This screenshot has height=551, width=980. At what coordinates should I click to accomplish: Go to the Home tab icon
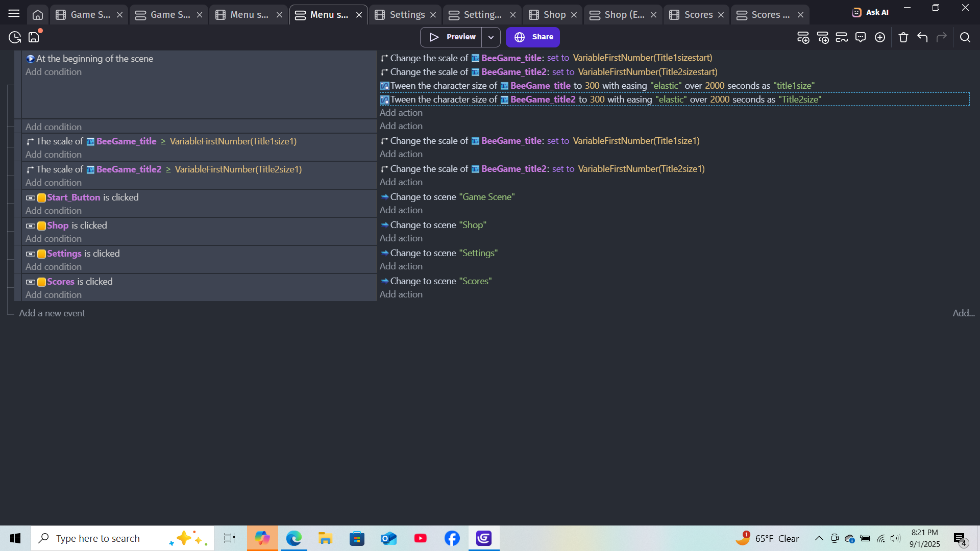pos(38,15)
